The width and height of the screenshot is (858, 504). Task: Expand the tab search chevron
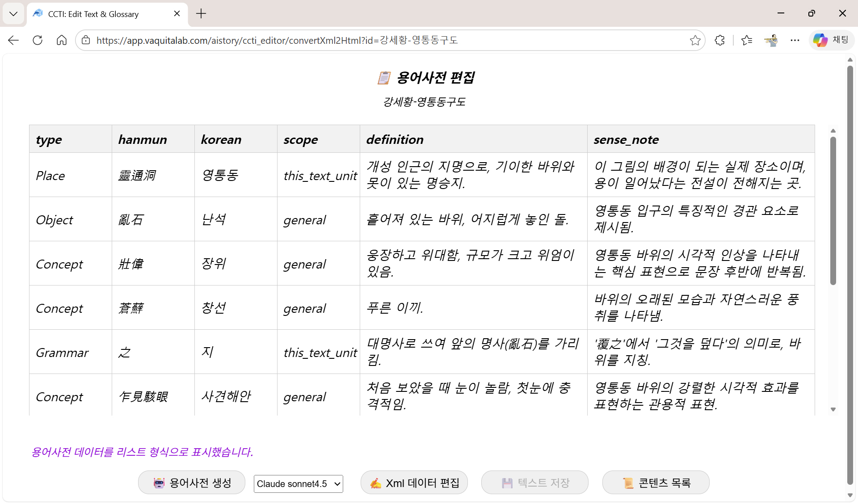pos(13,13)
